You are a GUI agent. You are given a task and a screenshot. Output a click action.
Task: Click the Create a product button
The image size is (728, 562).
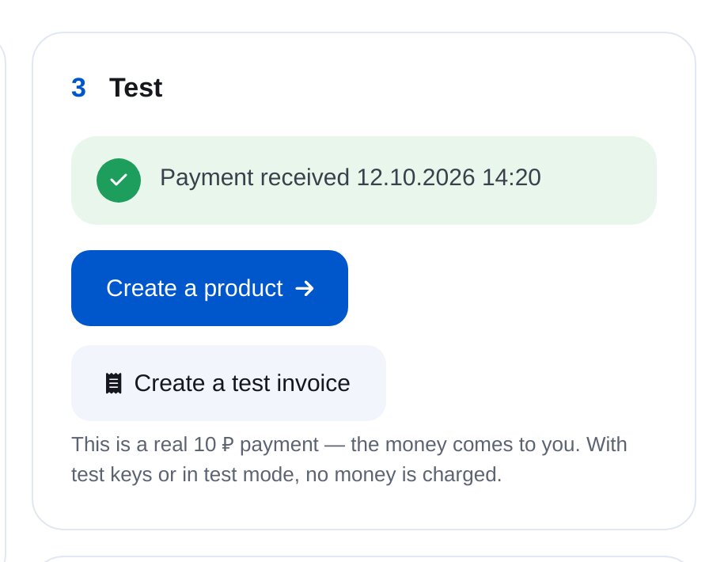pos(210,288)
